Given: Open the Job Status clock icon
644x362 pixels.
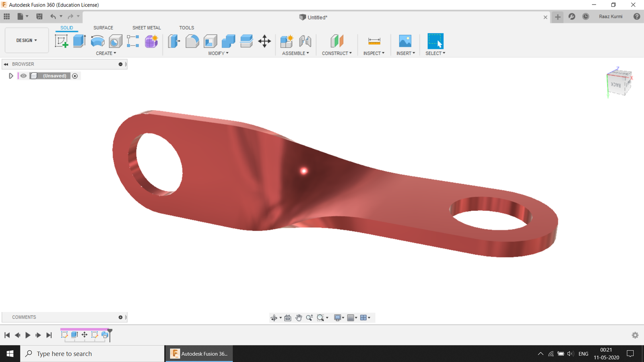Looking at the screenshot, I should (x=586, y=16).
